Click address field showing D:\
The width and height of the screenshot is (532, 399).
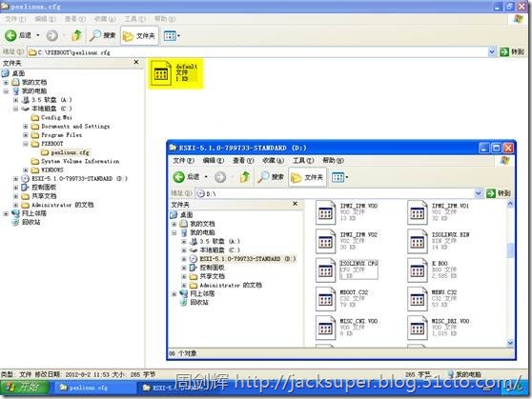pos(335,193)
